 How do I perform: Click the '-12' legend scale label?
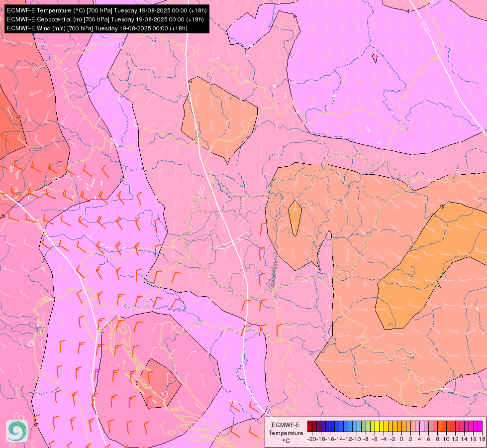(x=348, y=440)
